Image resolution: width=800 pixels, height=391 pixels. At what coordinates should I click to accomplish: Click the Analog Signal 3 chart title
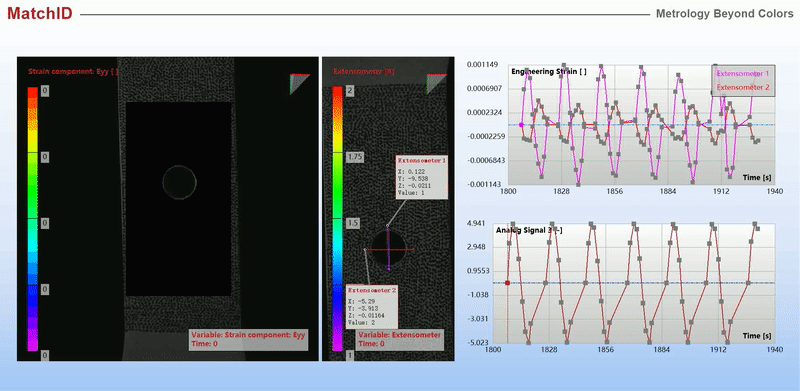[x=529, y=231]
